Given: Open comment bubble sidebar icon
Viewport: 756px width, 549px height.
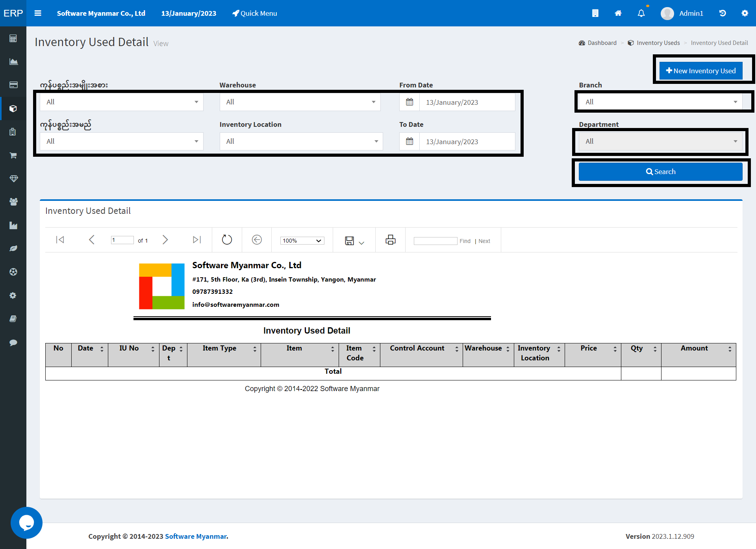Looking at the screenshot, I should [13, 342].
